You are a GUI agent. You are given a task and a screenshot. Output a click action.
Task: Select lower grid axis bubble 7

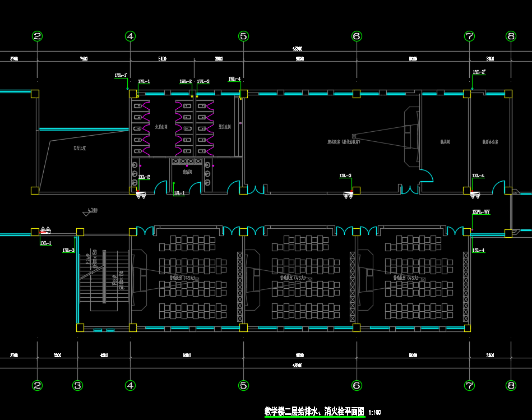[469, 385]
